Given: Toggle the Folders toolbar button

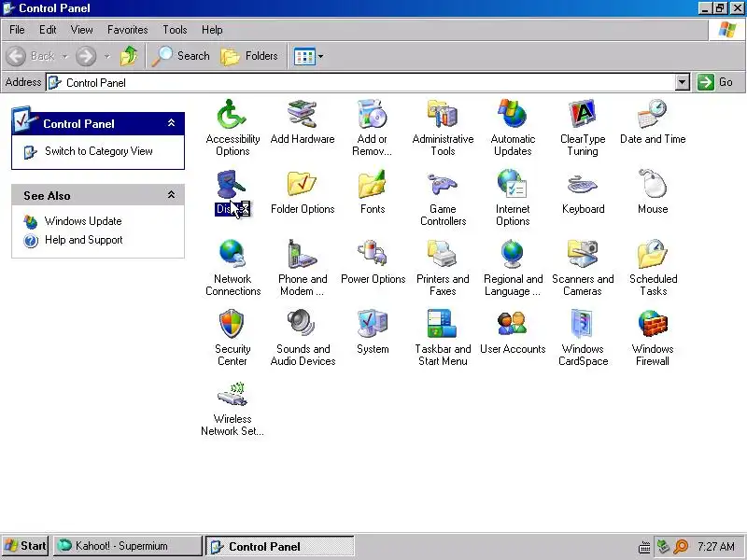Looking at the screenshot, I should click(249, 56).
